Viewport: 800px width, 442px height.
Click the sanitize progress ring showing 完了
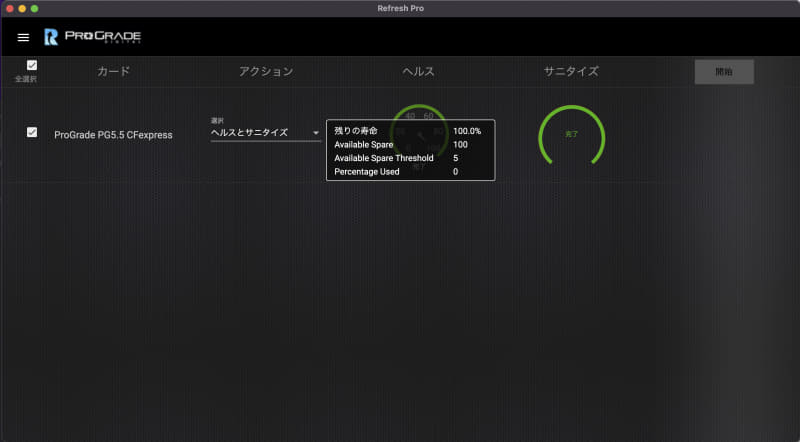tap(571, 135)
